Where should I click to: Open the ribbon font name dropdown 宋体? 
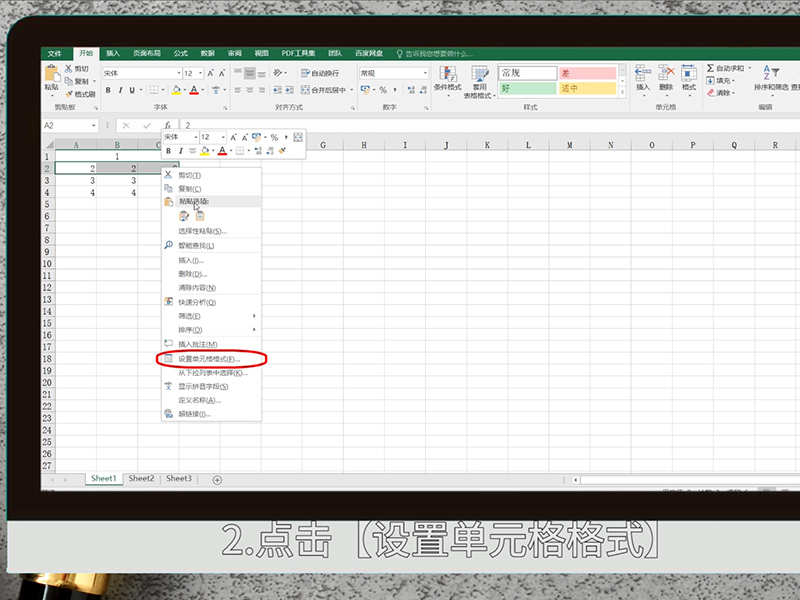pos(179,73)
